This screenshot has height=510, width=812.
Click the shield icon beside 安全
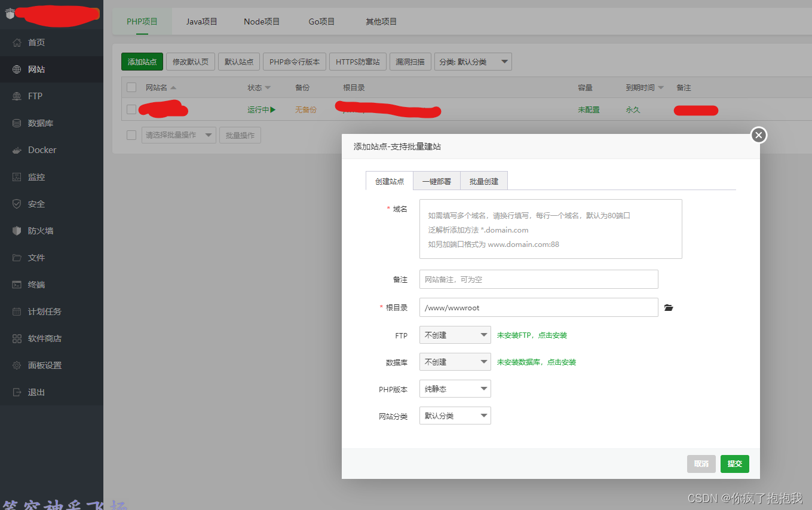pyautogui.click(x=17, y=204)
